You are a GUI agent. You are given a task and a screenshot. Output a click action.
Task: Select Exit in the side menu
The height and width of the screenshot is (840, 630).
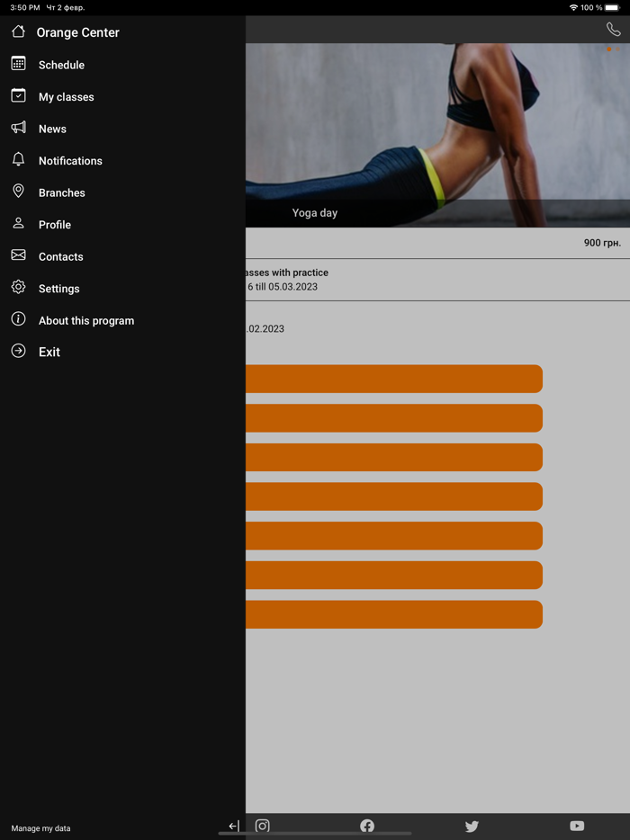(49, 352)
